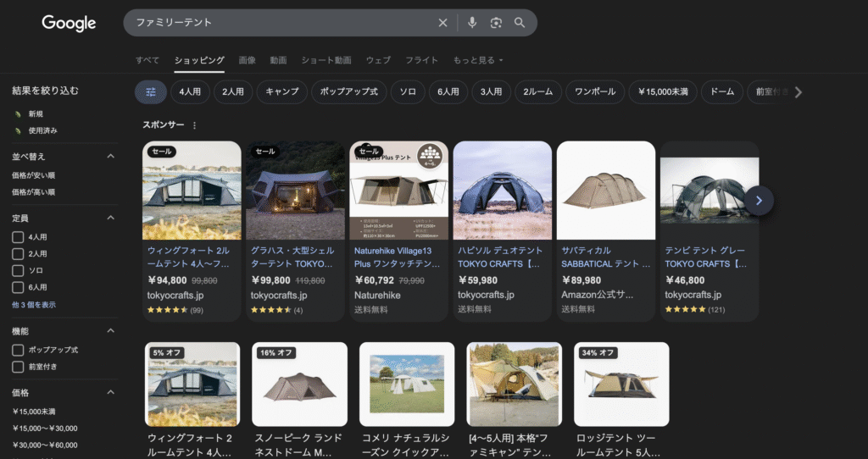Show more capacity options 他3個を表示
Viewport: 868px width, 459px height.
(34, 305)
